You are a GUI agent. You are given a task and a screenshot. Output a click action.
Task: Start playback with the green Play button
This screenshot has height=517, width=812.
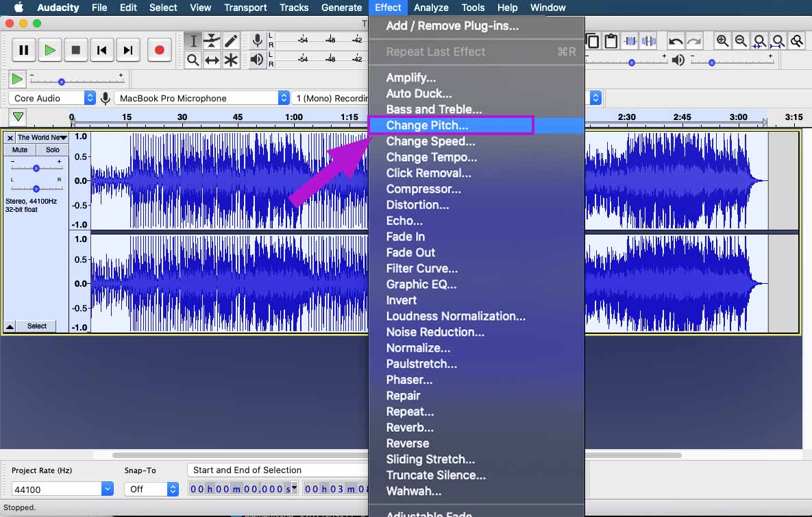50,50
